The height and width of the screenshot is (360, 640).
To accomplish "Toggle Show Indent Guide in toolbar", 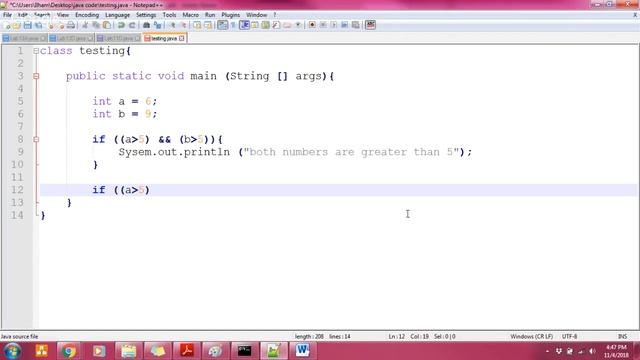I will point(244,25).
